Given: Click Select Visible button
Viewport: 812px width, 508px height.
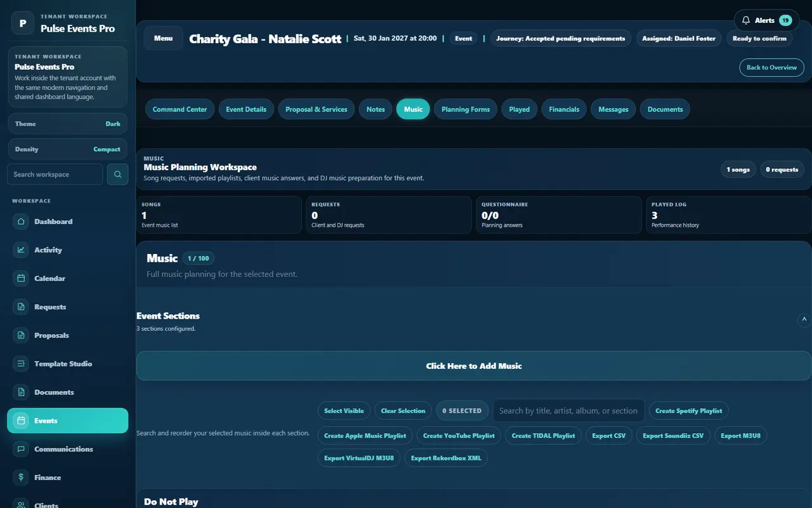Looking at the screenshot, I should [x=344, y=411].
